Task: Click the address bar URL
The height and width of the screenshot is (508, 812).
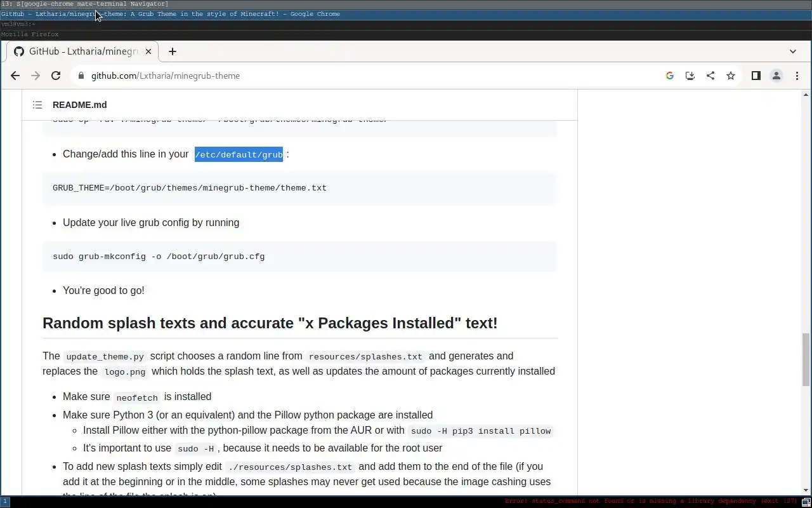Action: (x=166, y=76)
